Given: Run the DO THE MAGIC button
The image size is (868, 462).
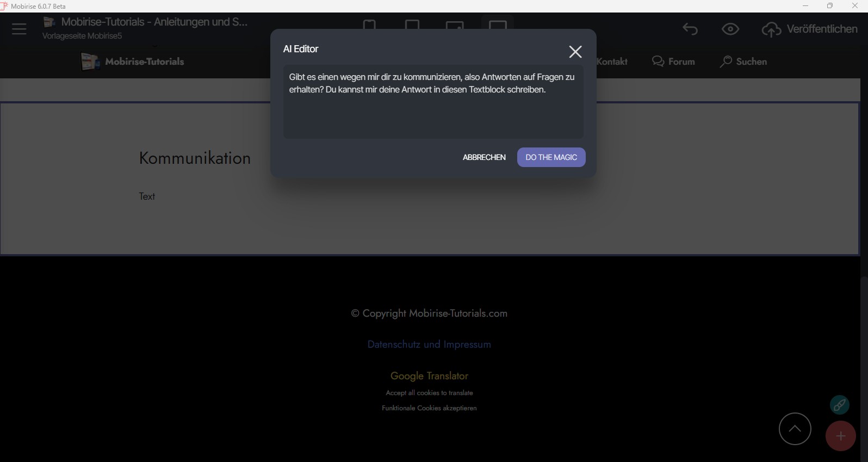Looking at the screenshot, I should pos(551,157).
